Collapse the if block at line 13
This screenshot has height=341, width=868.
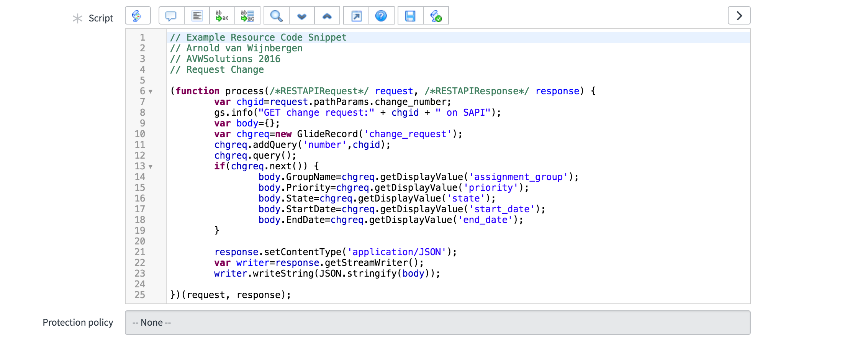pos(151,167)
